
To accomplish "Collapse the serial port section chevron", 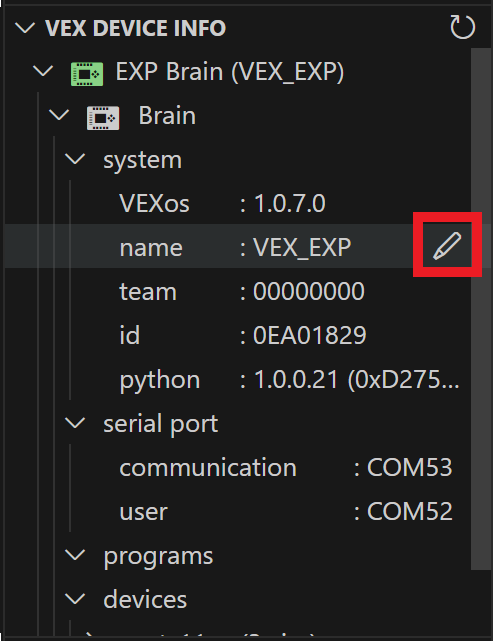I will pos(75,423).
